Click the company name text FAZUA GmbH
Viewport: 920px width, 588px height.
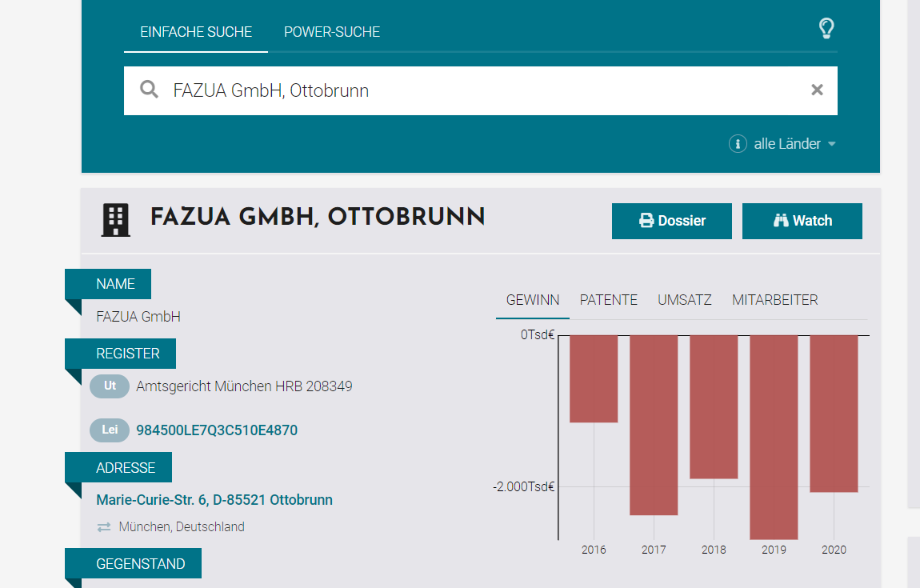click(138, 317)
